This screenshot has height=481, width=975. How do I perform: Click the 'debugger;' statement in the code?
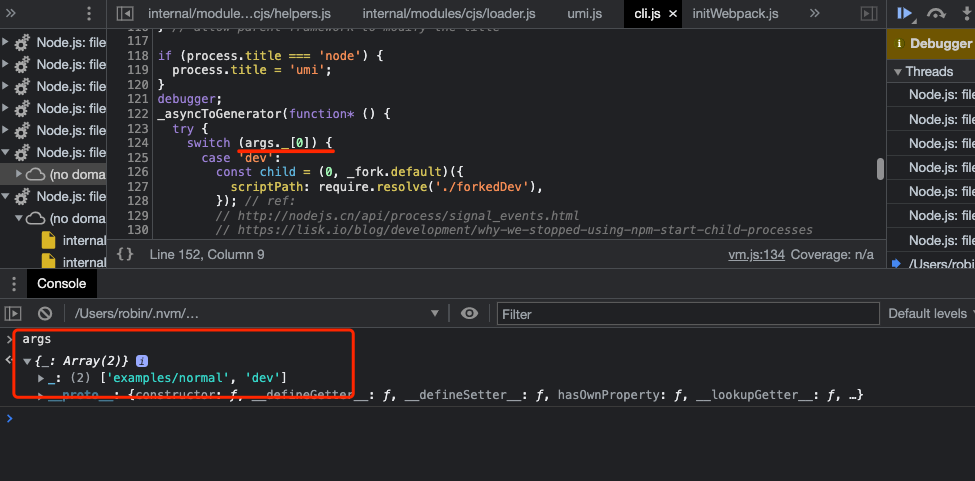(x=190, y=99)
